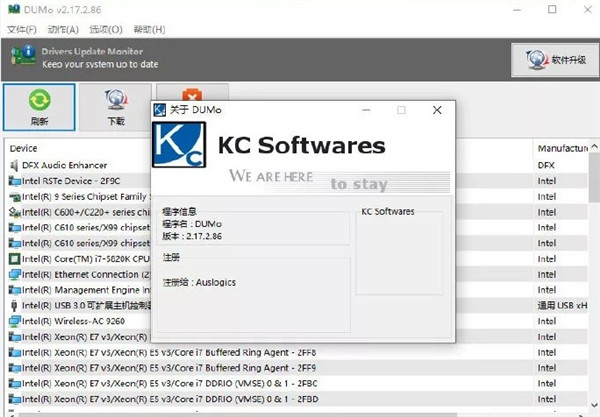Click the 程序名 : DUMo text
The width and height of the screenshot is (600, 417).
pyautogui.click(x=192, y=224)
